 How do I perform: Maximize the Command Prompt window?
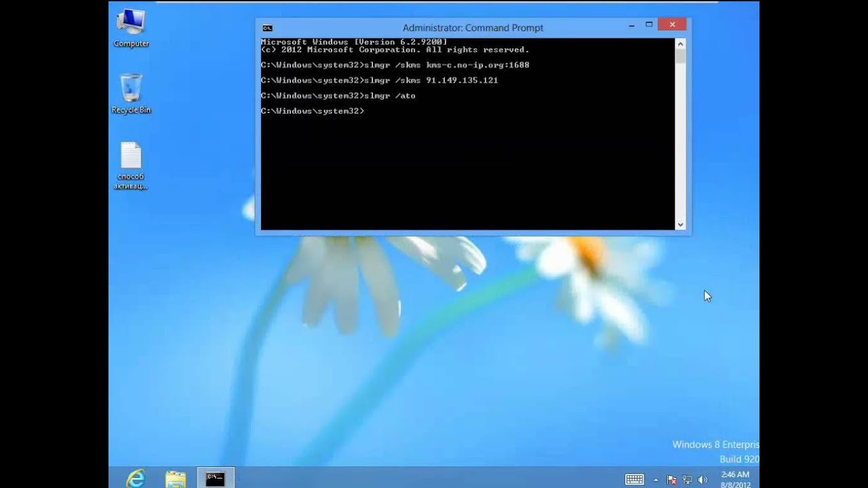pos(649,25)
